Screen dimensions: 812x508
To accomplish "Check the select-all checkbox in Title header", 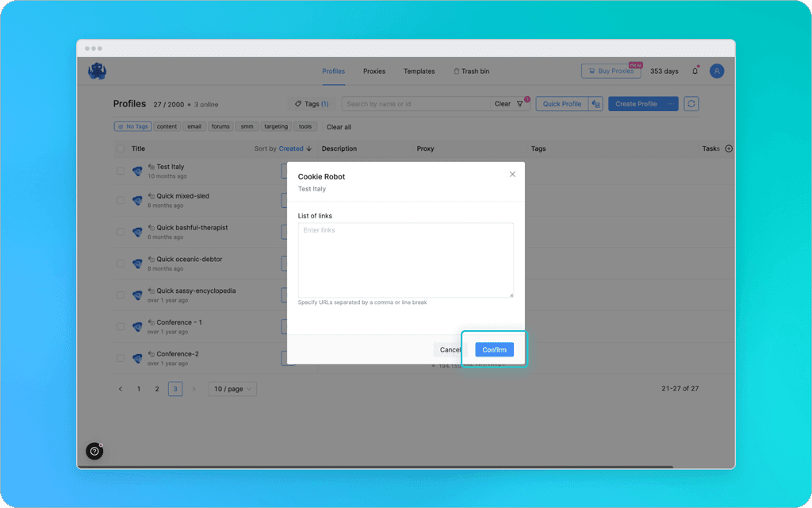I will point(119,148).
